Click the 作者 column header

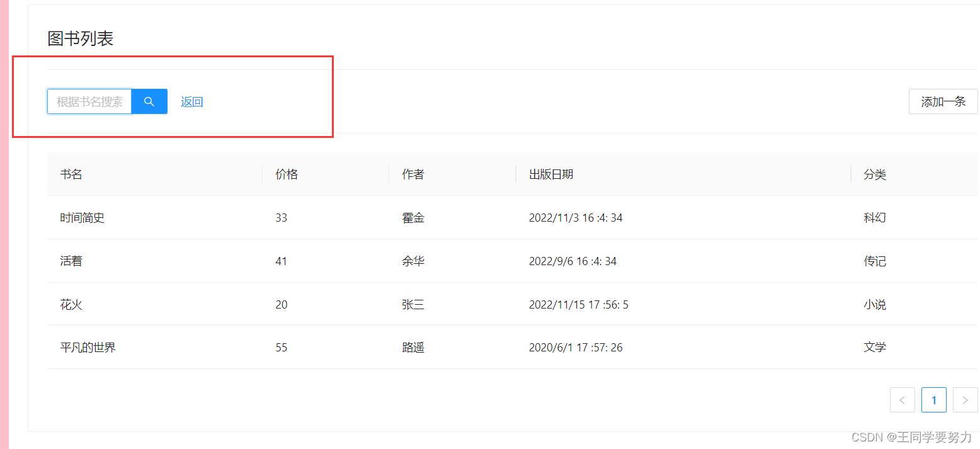pos(413,174)
